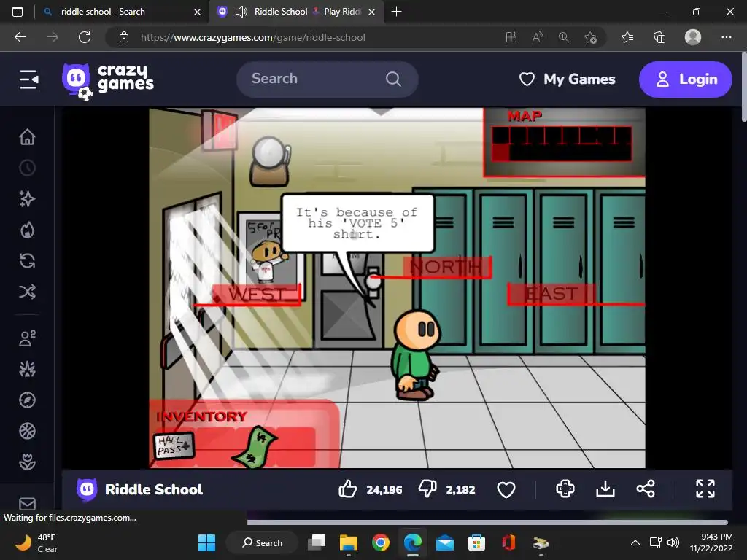
Task: Open the envelope icon in sidebar
Action: (27, 503)
